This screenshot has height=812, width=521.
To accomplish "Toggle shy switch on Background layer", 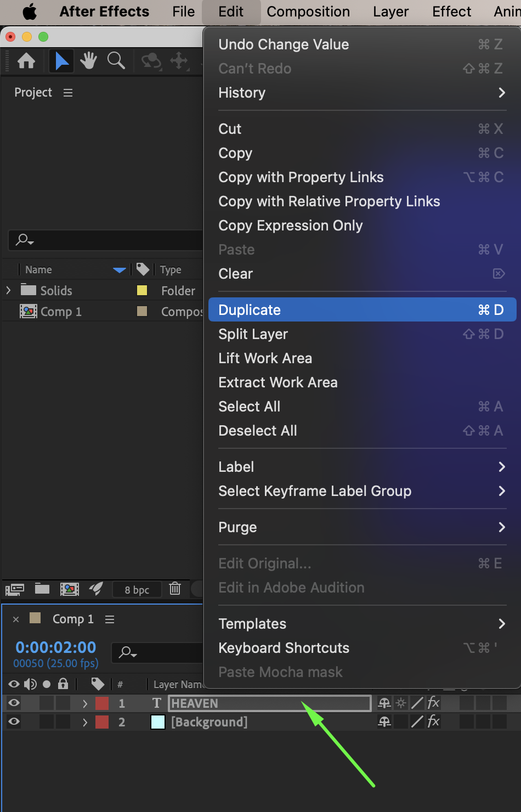I will pos(384,722).
